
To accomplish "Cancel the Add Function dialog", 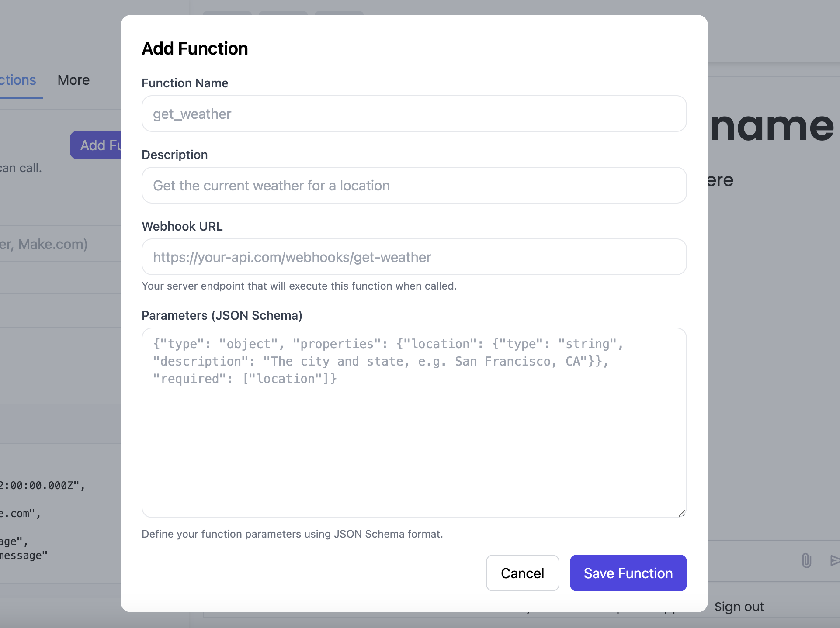I will point(522,573).
